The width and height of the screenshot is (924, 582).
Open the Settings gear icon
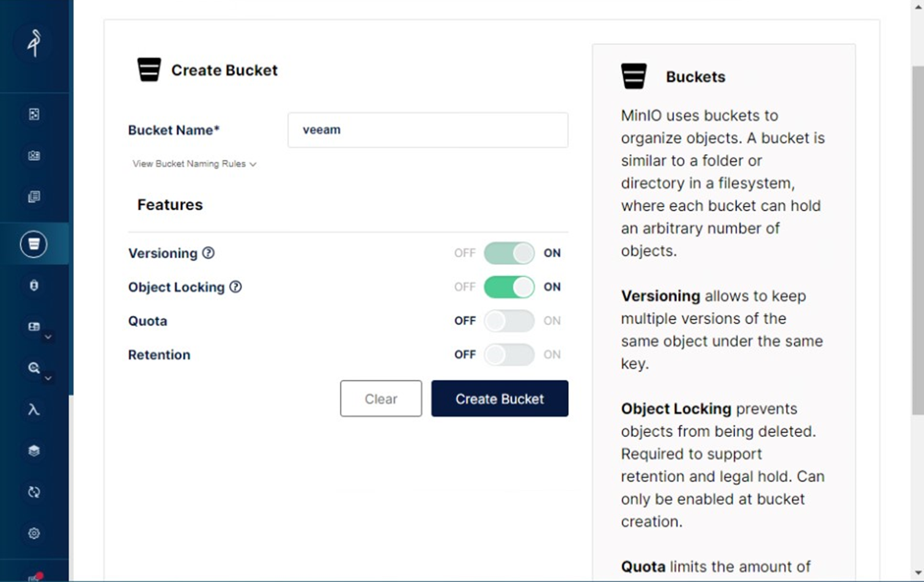tap(34, 534)
